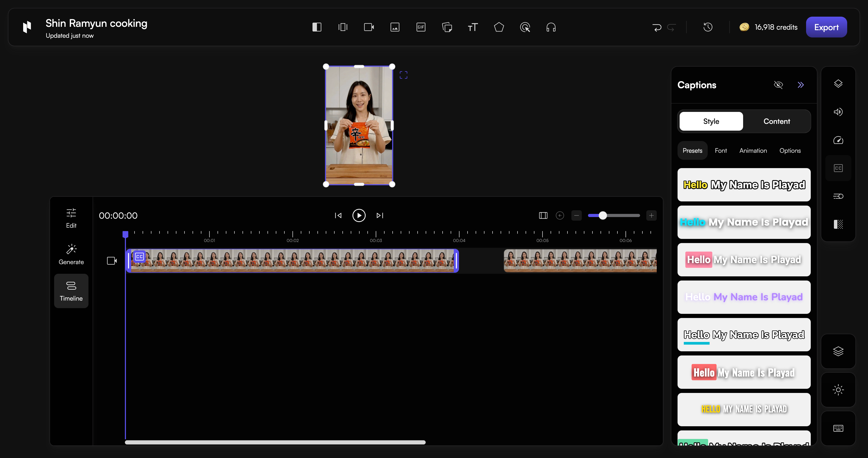Hide captions with the crossed-eye icon
The image size is (868, 458).
pyautogui.click(x=778, y=85)
